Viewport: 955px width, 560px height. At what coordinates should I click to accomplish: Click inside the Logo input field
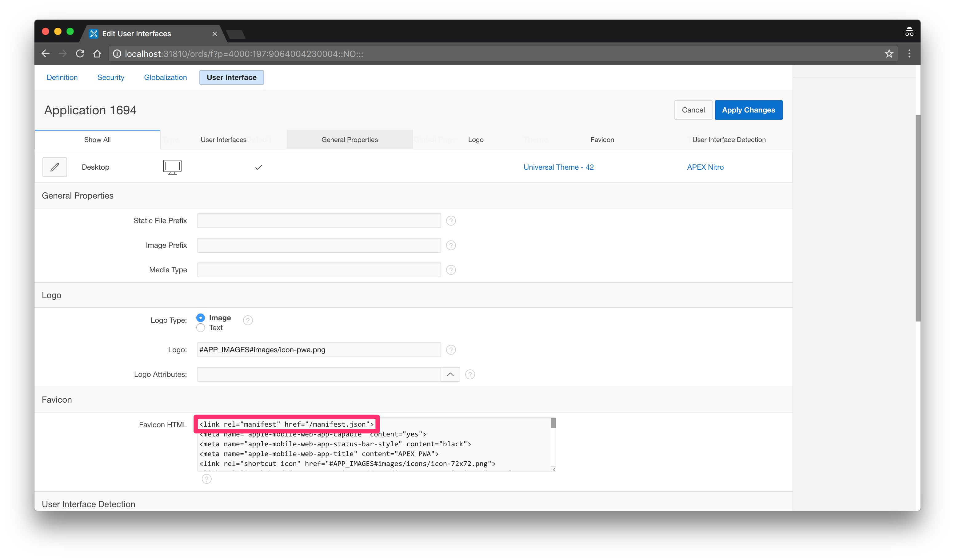[x=318, y=350]
